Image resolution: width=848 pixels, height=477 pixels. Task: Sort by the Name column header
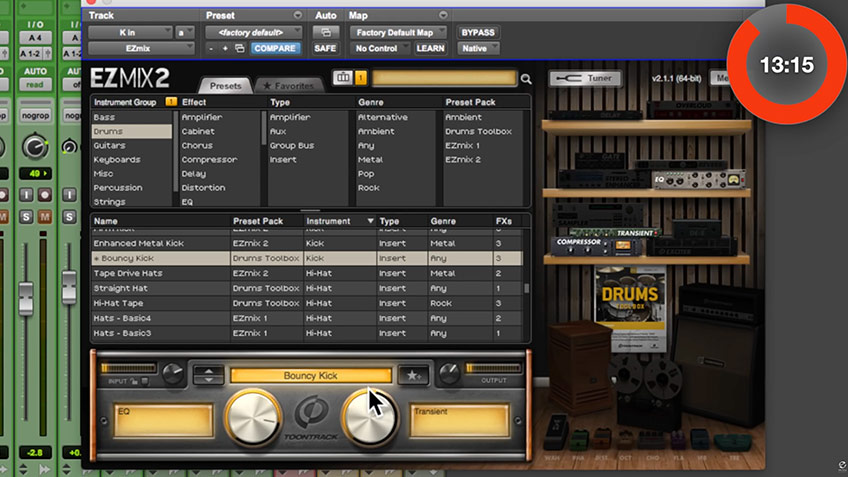pos(161,221)
